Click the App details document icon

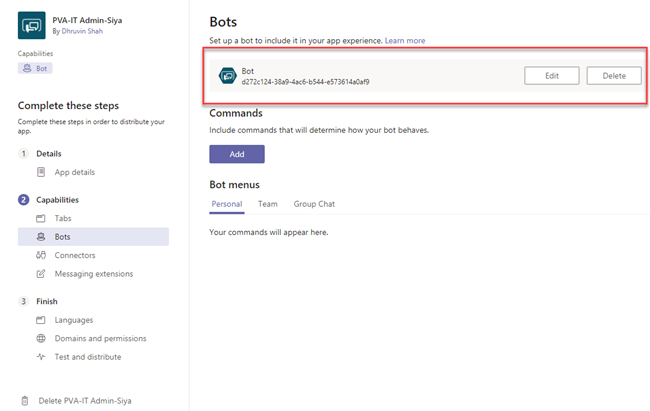coord(41,172)
